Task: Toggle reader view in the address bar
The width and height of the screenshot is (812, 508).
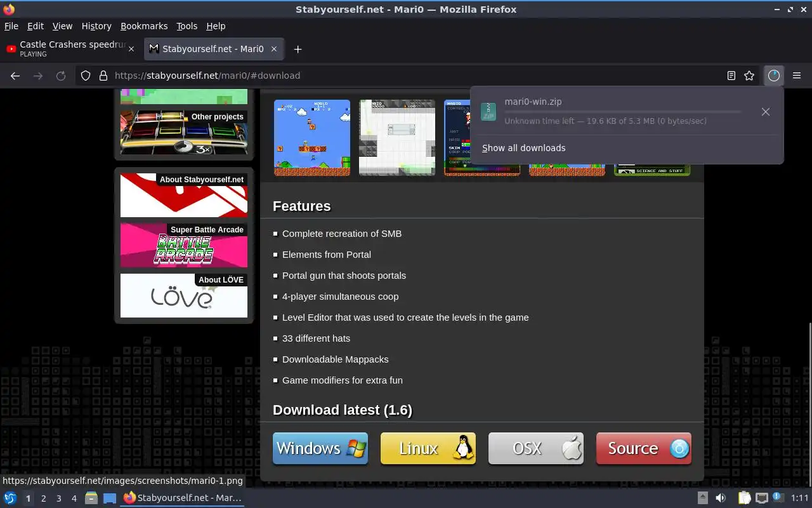Action: (x=731, y=76)
